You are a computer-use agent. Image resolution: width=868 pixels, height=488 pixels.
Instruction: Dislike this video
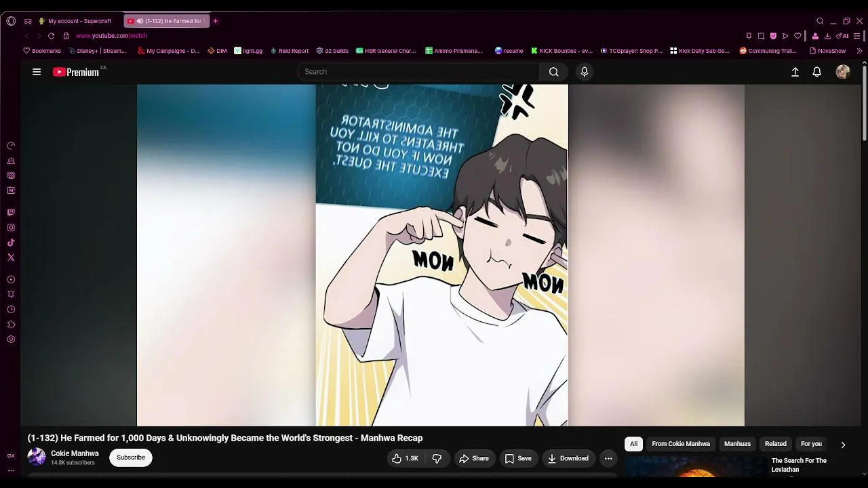click(x=437, y=458)
